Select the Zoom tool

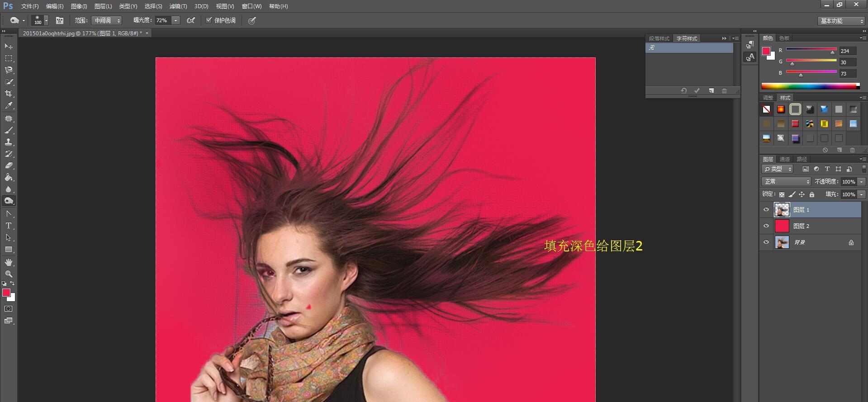tap(9, 274)
